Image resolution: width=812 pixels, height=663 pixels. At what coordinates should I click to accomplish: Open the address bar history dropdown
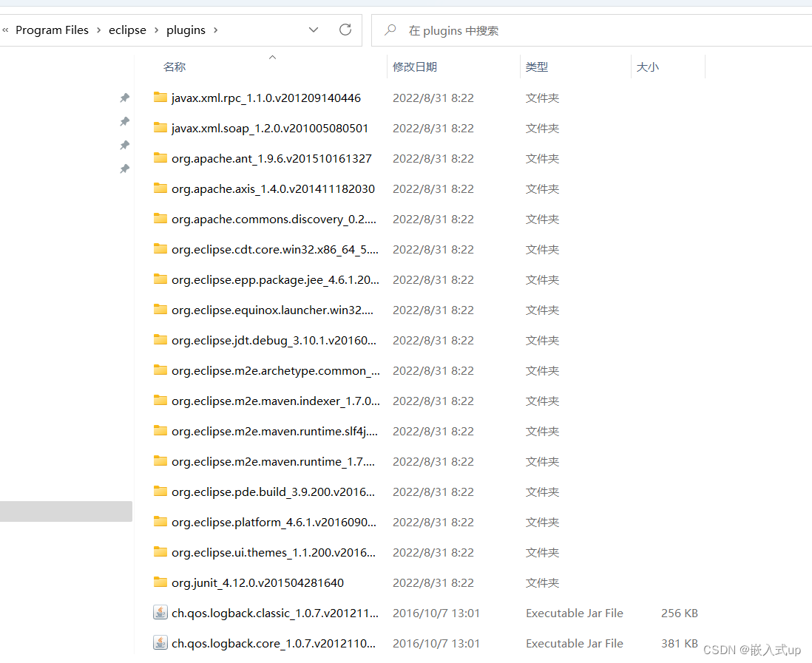click(314, 30)
